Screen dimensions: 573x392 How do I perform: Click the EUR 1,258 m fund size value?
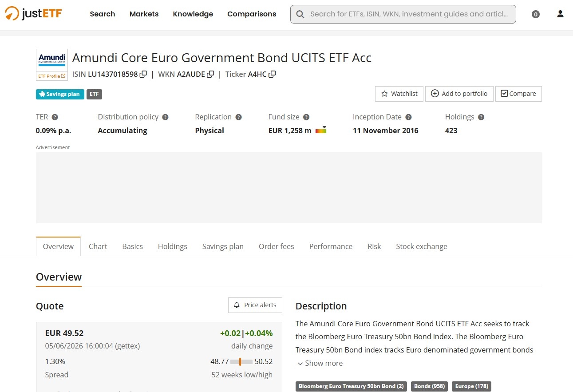[x=290, y=131]
